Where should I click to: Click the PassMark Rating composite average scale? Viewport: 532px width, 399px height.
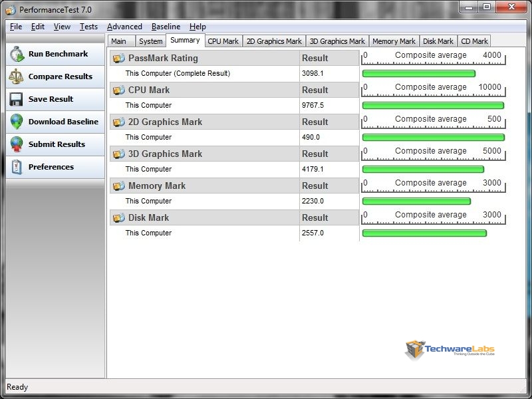pos(434,58)
